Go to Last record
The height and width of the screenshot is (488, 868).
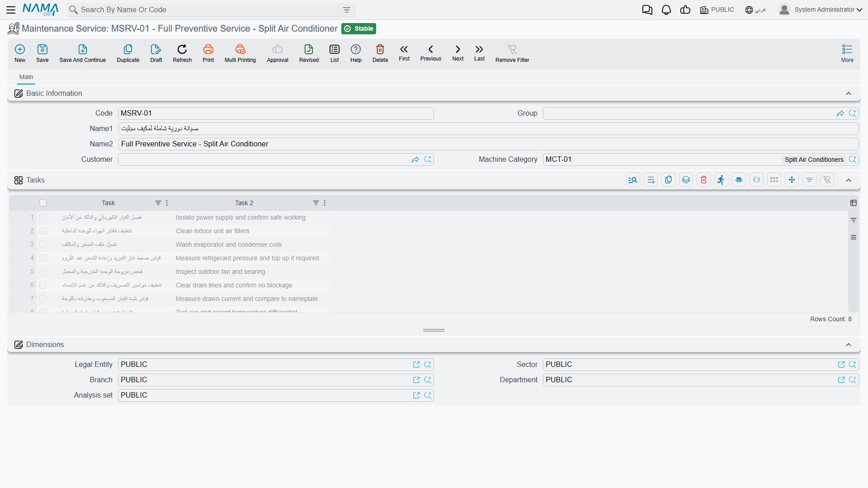click(479, 53)
